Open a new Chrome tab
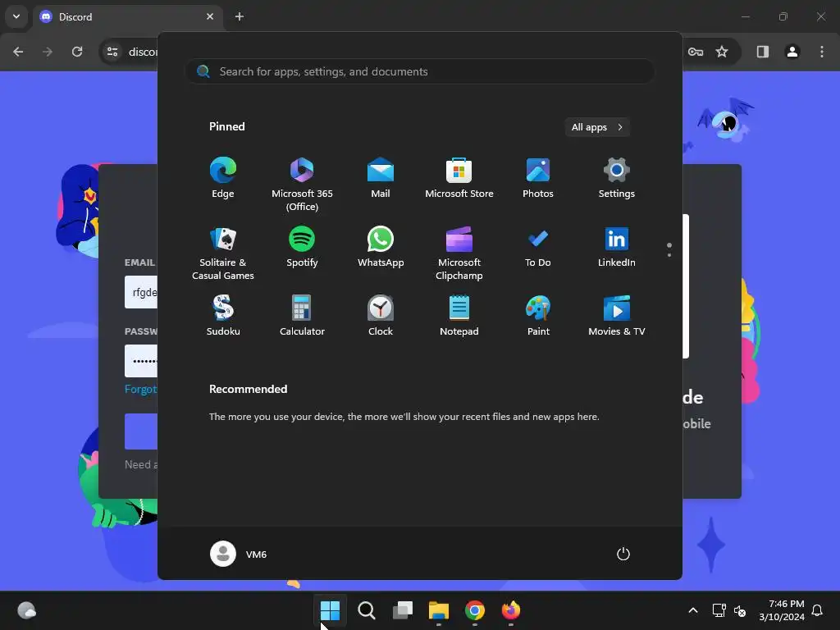Viewport: 840px width, 630px height. tap(240, 16)
